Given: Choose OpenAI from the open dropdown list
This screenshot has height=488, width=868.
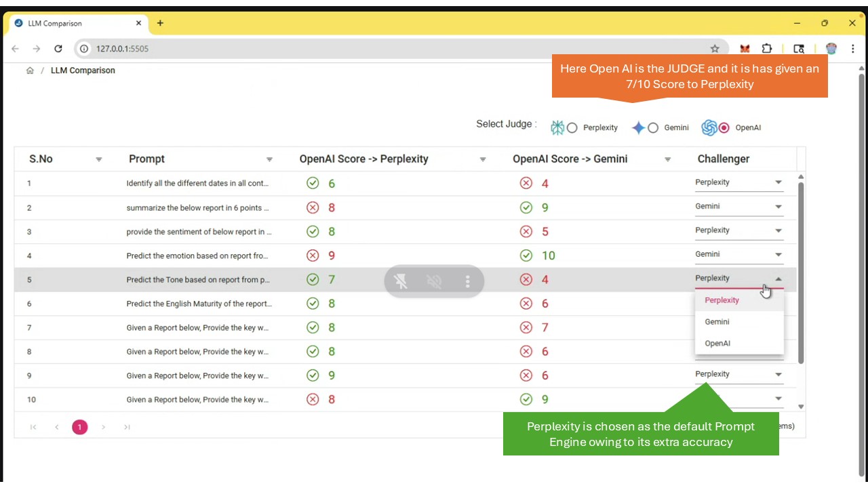Looking at the screenshot, I should [739, 343].
